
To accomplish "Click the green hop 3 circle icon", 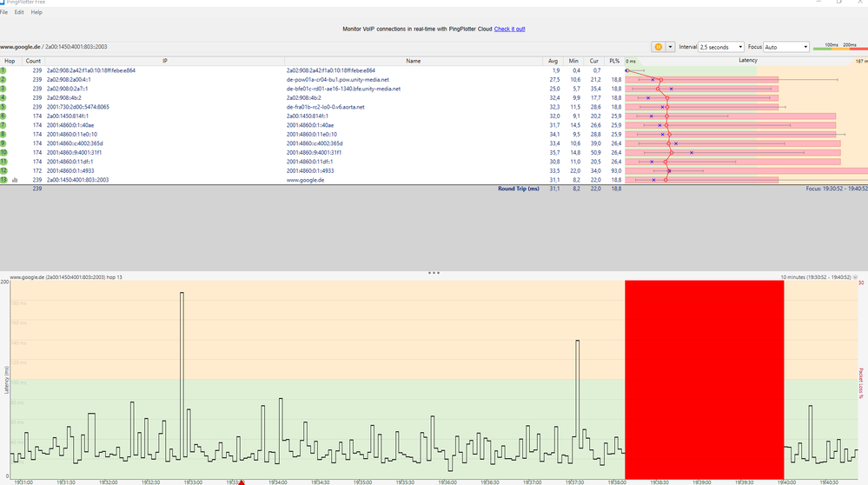I will tap(3, 89).
